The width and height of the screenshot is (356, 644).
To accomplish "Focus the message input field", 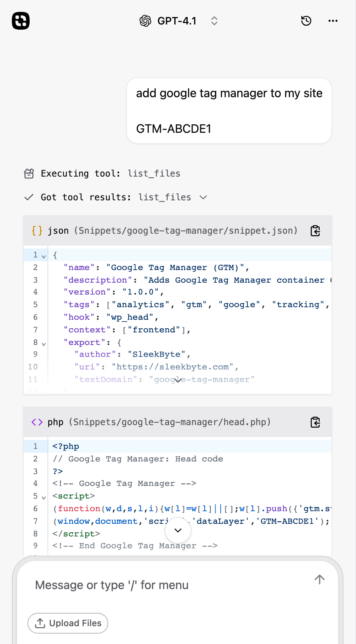I will (x=171, y=585).
